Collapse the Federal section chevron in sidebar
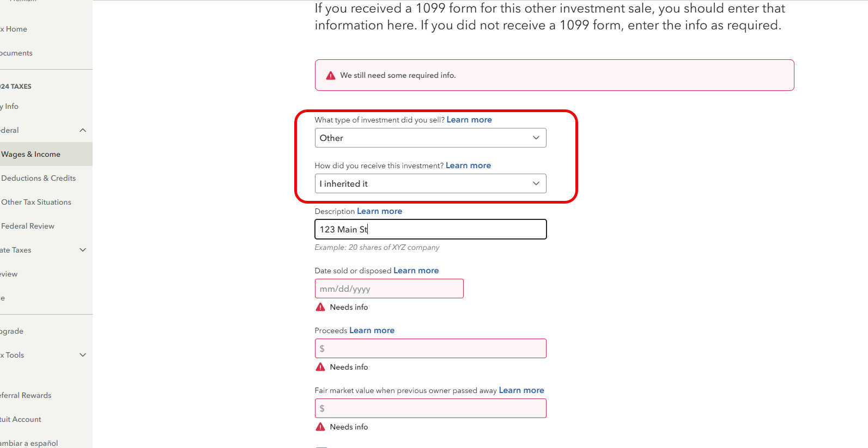 pyautogui.click(x=83, y=130)
